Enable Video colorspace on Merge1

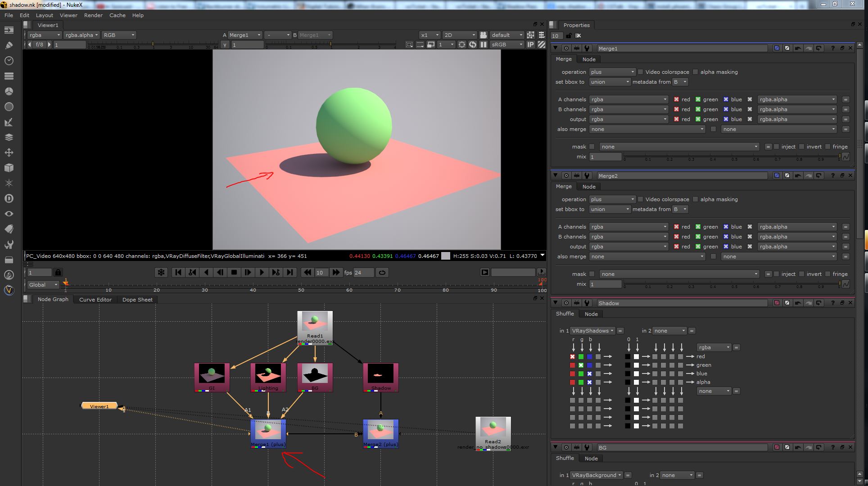(x=640, y=72)
